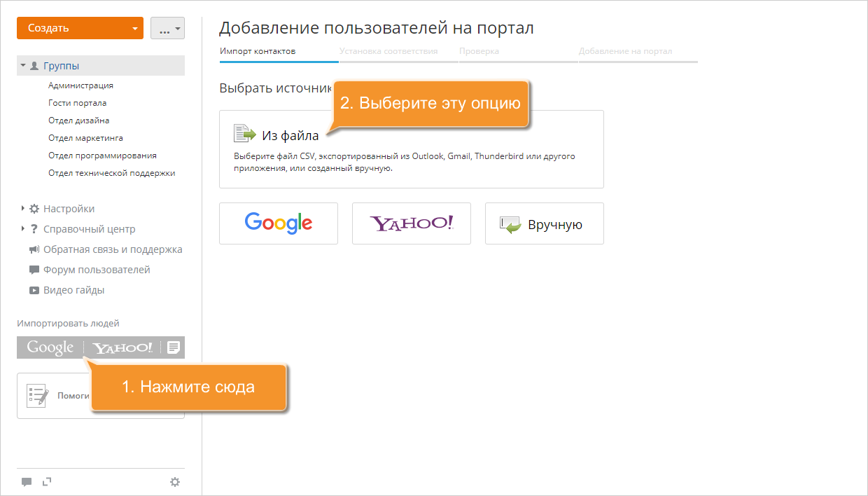Image resolution: width=868 pixels, height=496 pixels.
Task: Open the Настройки menu item
Action: tap(69, 209)
